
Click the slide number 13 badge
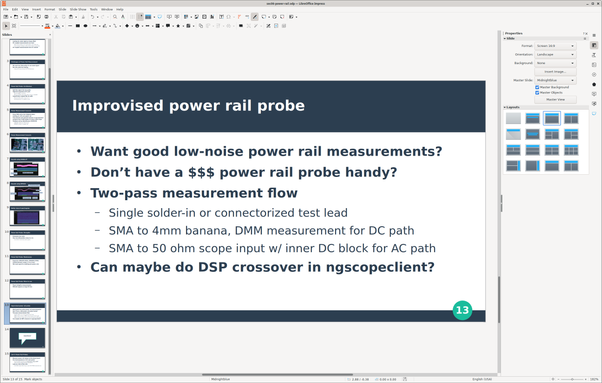click(462, 310)
